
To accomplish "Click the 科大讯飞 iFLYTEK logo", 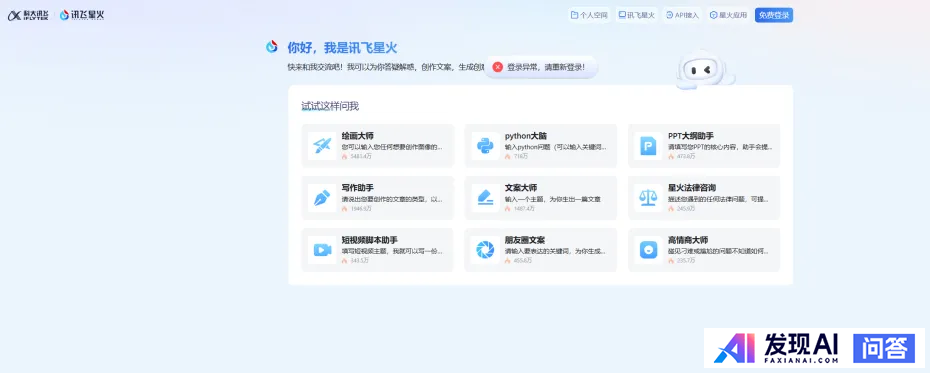I will tap(28, 15).
